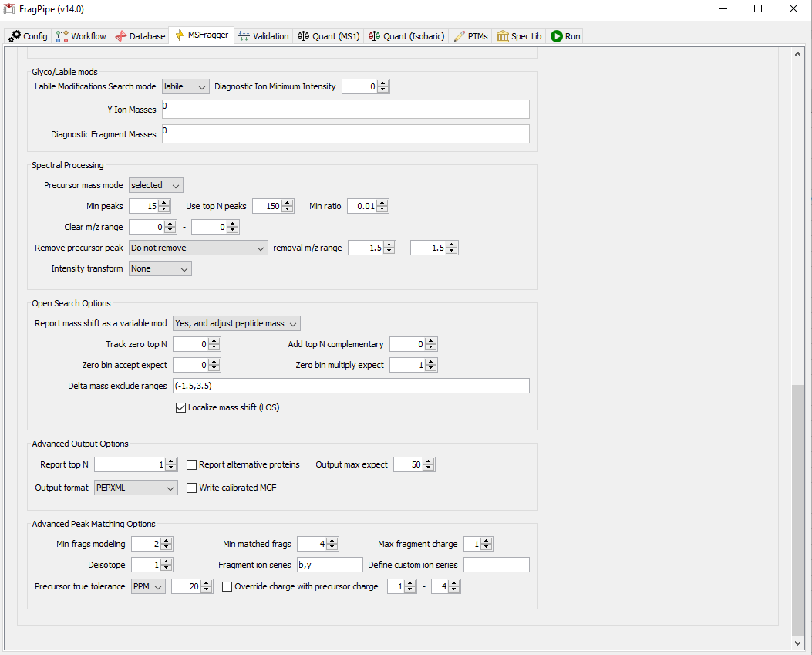This screenshot has height=655, width=812.
Task: Check Write calibrated MGF
Action: pos(191,488)
